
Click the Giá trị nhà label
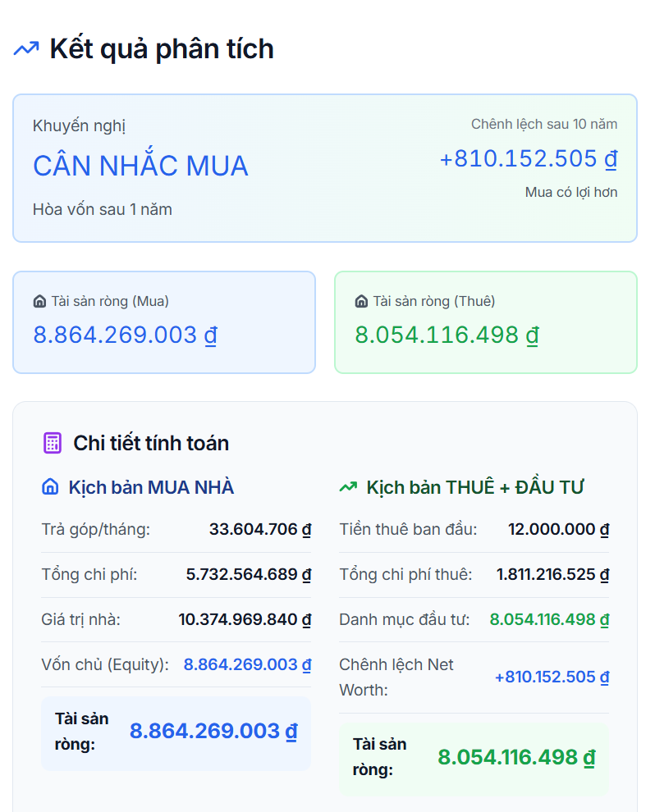80,619
